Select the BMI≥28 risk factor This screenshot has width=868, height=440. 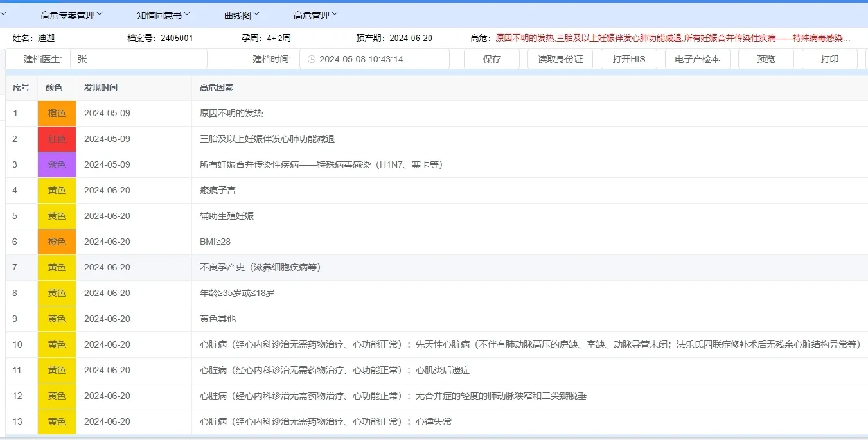pos(215,242)
